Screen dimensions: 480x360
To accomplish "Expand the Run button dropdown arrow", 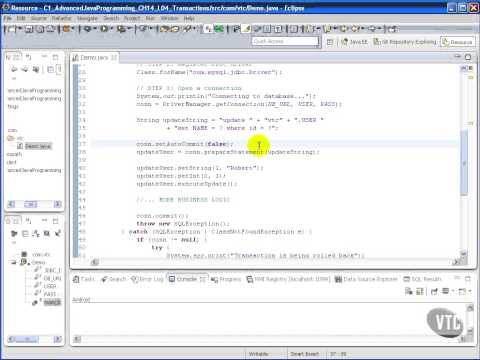I will pyautogui.click(x=112, y=29).
